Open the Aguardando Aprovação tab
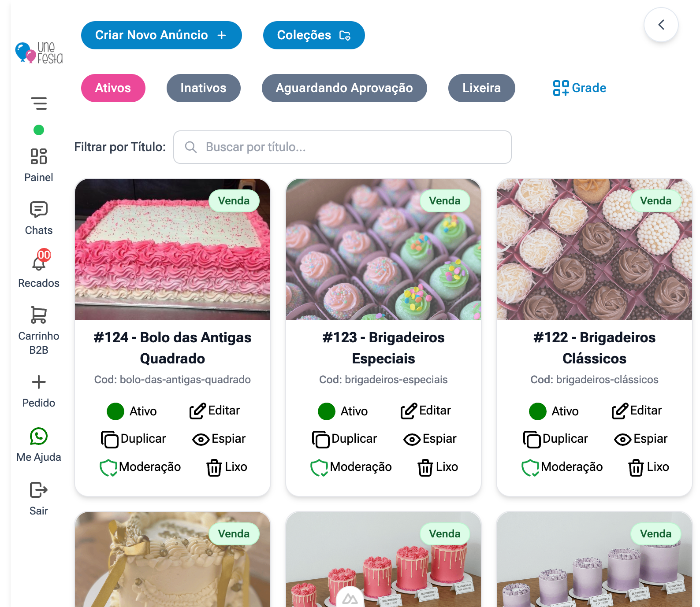This screenshot has width=700, height=607. (x=344, y=88)
